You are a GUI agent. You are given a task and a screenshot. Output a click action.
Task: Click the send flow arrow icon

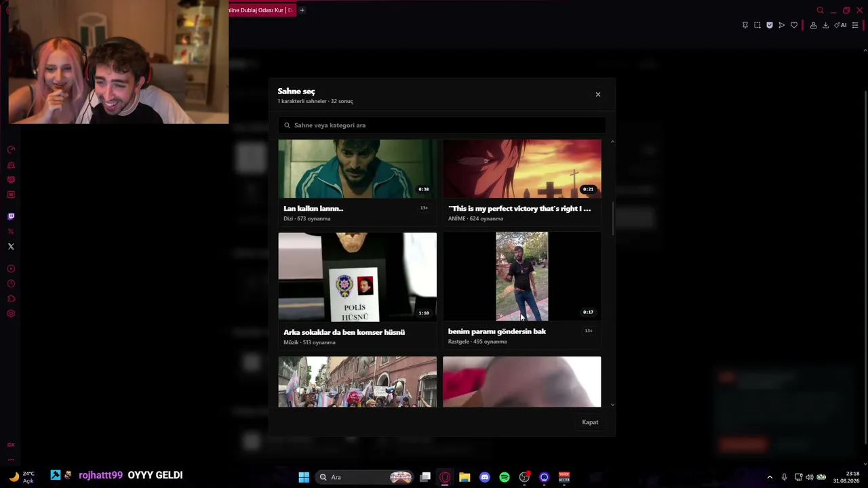(781, 25)
